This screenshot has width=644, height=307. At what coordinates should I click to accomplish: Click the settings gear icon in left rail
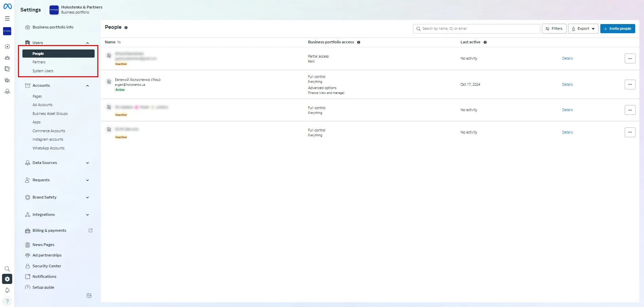click(x=7, y=279)
